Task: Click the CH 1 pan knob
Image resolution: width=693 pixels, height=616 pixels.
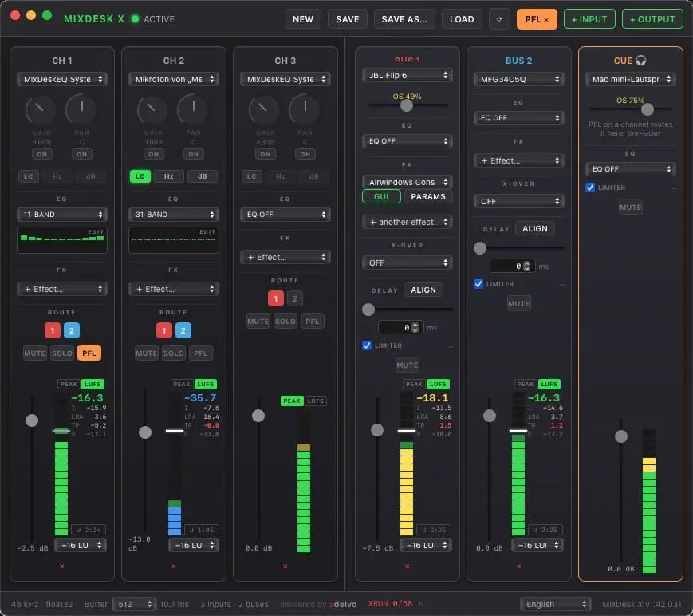Action: click(81, 109)
